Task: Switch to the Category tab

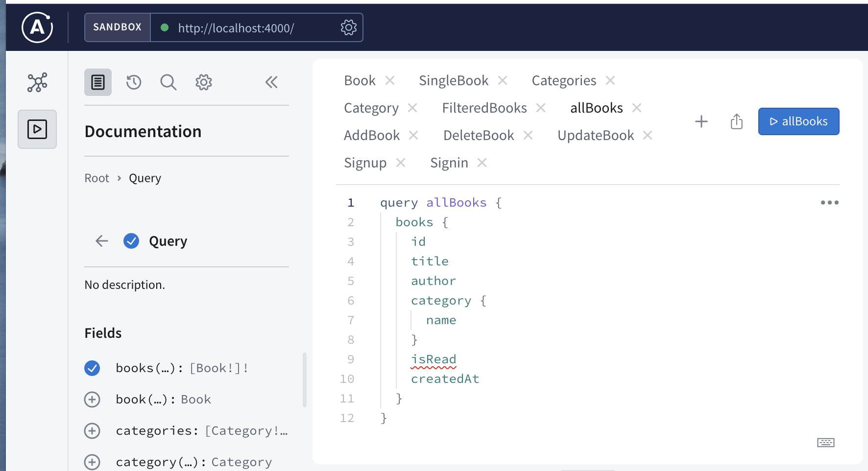Action: 371,108
